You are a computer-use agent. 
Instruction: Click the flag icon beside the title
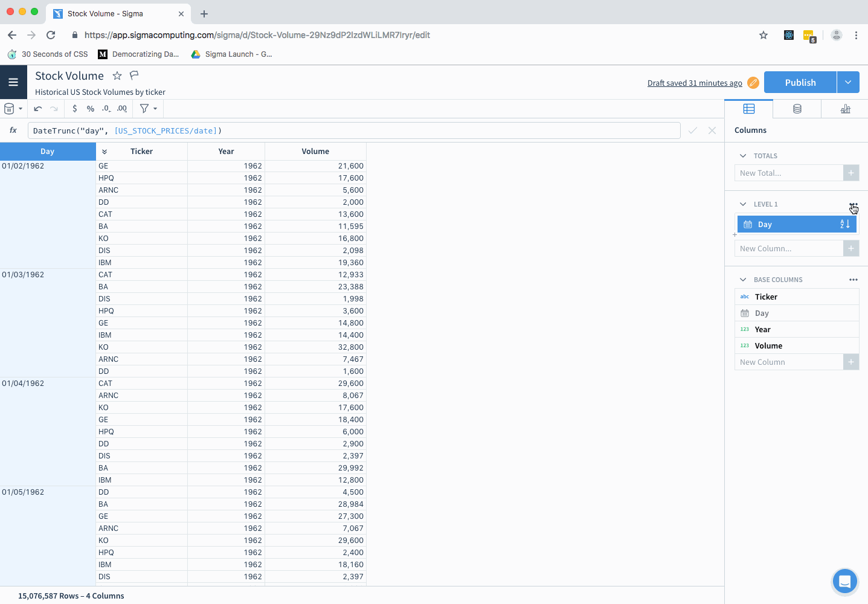click(x=134, y=75)
